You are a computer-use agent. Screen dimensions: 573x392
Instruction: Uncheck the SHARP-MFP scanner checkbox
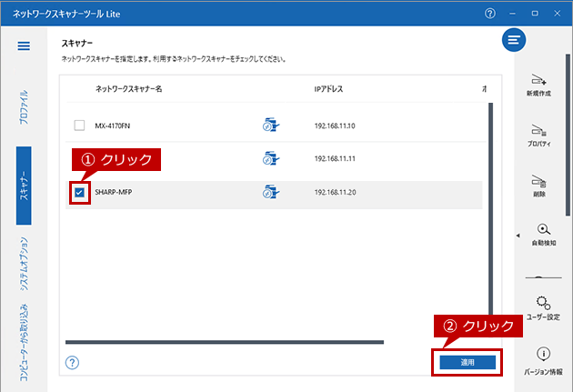tap(79, 192)
